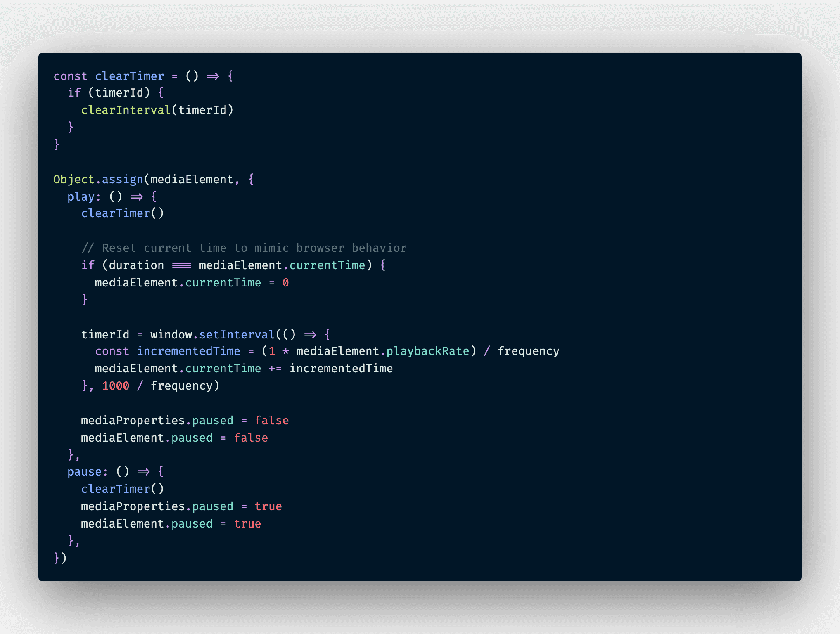Click the clearInterval function call
Viewport: 840px width, 634px height.
pyautogui.click(x=126, y=110)
